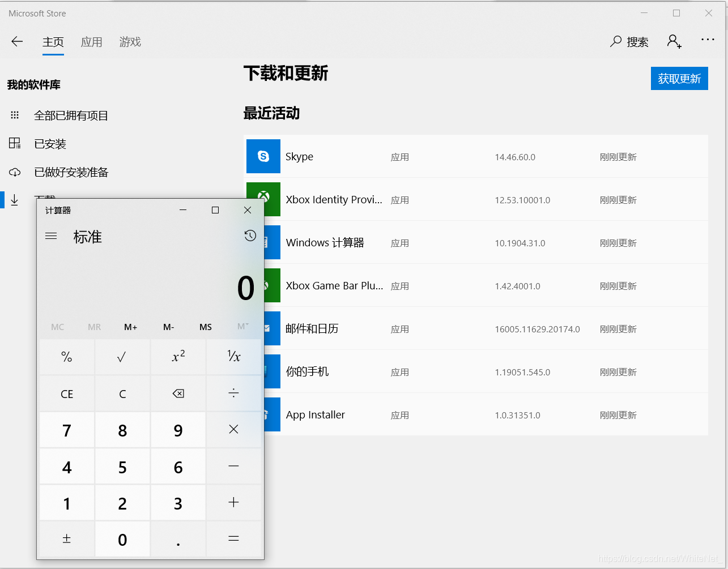728x569 pixels.
Task: Click the calculator number 1 key
Action: (x=67, y=503)
